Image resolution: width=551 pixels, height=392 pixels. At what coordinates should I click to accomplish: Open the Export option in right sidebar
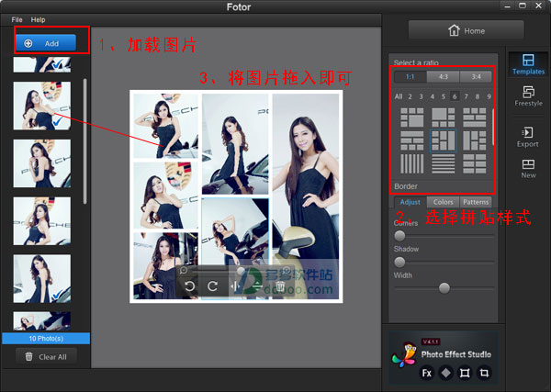[x=527, y=137]
